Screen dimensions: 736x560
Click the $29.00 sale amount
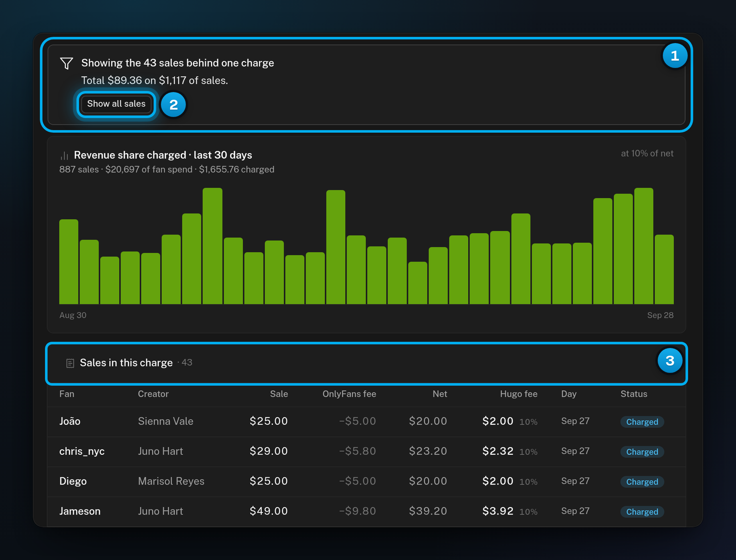point(269,451)
